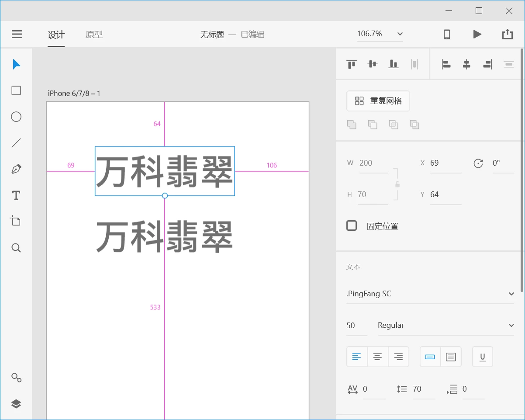The width and height of the screenshot is (525, 420).
Task: Switch to point text mode
Action: (x=430, y=357)
